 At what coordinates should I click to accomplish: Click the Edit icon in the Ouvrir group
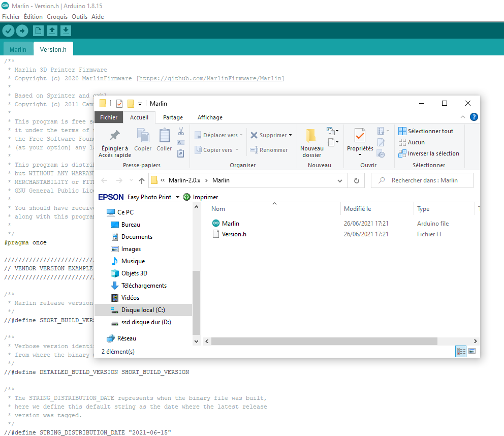coord(381,142)
